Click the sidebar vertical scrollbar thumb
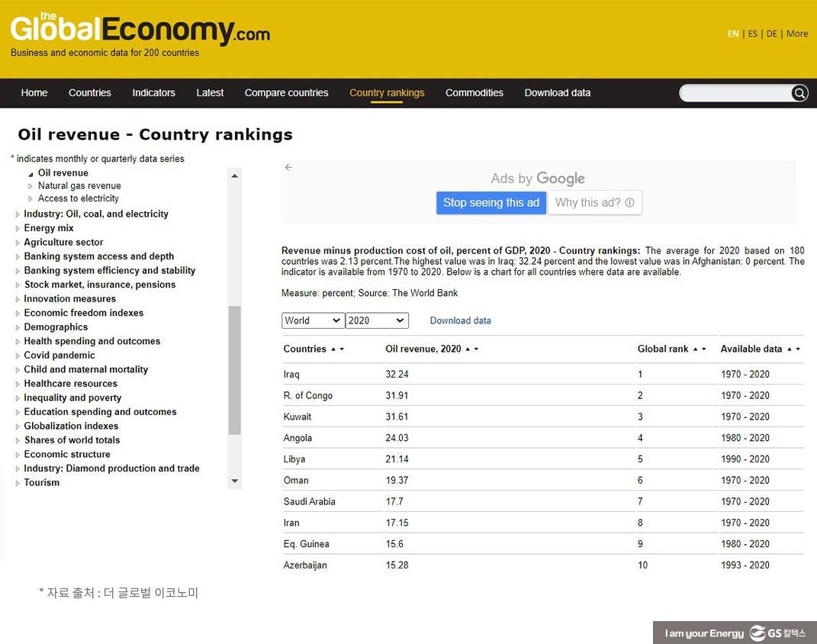817x644 pixels. click(235, 370)
